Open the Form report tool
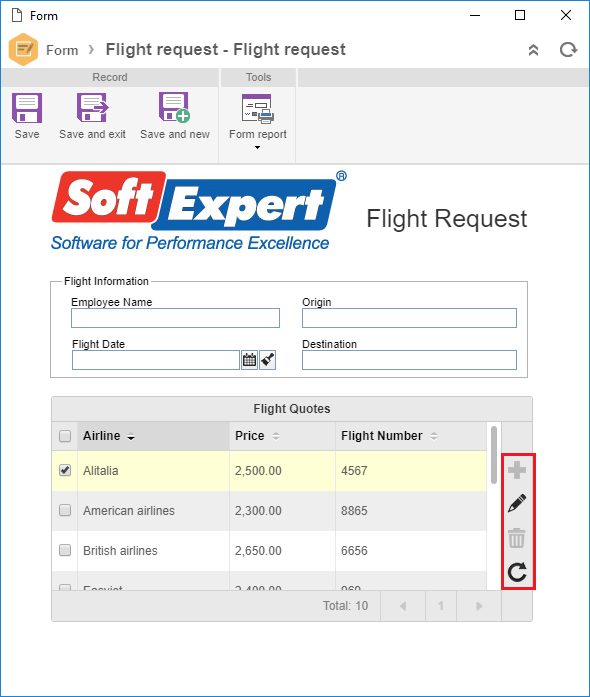Screen dimensions: 590x697 (x=258, y=108)
